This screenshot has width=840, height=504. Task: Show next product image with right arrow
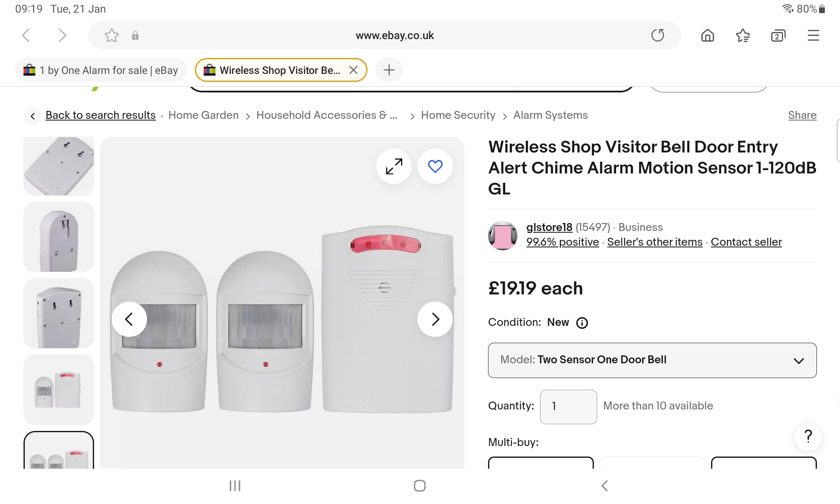click(x=435, y=319)
